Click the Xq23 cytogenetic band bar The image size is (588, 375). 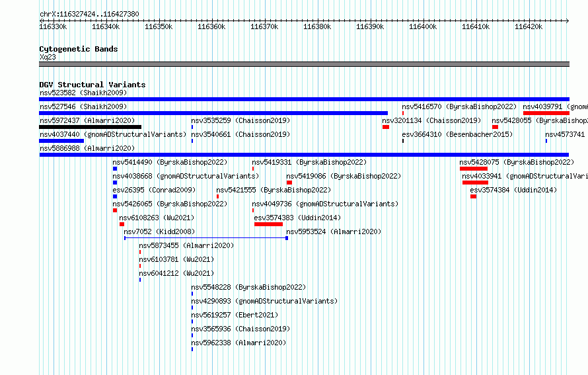click(304, 64)
